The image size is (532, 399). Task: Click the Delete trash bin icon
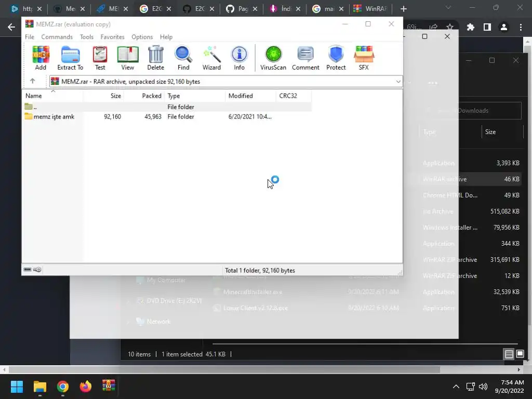[156, 58]
